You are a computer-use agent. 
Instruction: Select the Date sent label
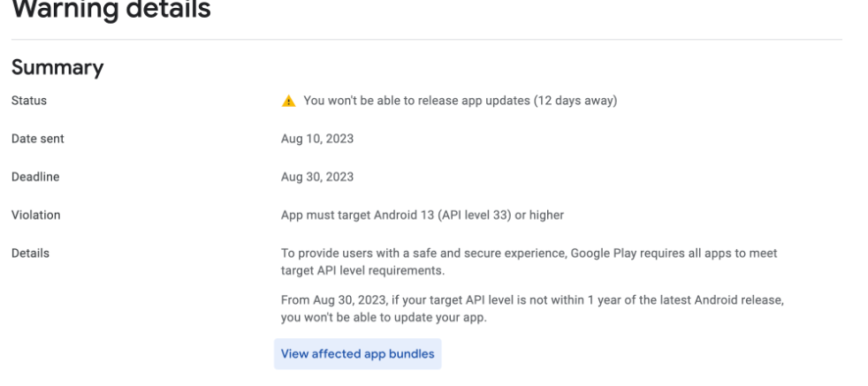pyautogui.click(x=38, y=139)
